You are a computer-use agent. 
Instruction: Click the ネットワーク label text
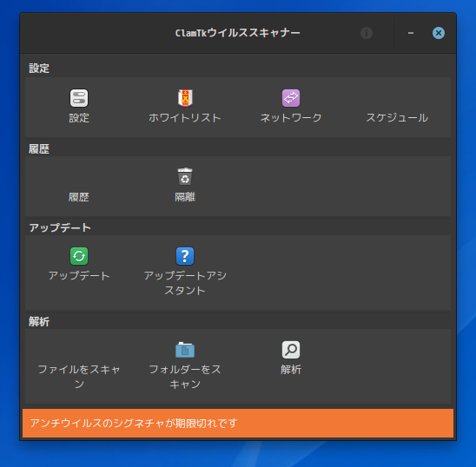[291, 118]
